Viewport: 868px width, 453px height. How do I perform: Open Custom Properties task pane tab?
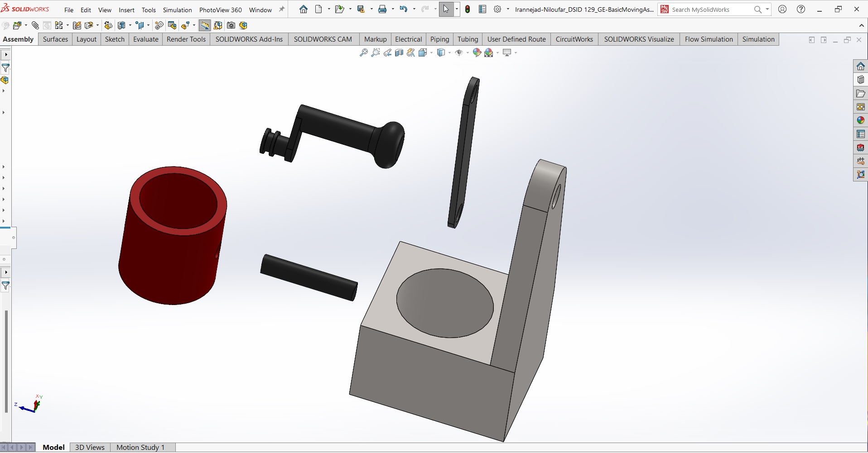click(860, 134)
